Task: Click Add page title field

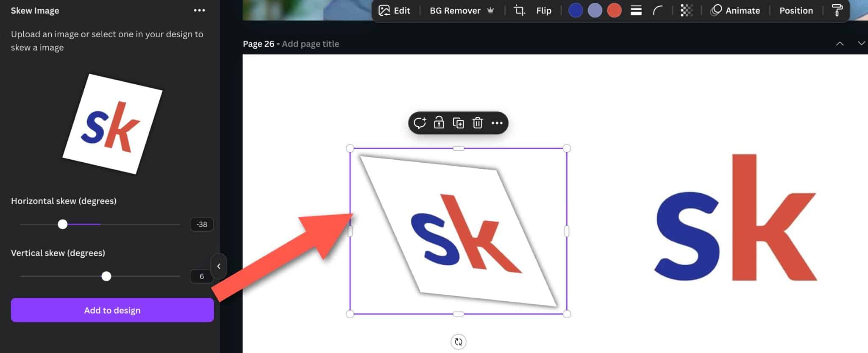Action: coord(310,44)
